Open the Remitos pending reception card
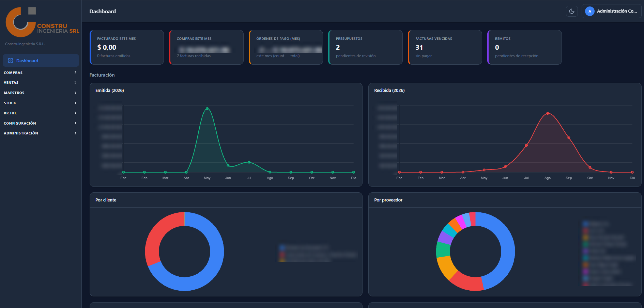Image resolution: width=644 pixels, height=308 pixels. [524, 47]
